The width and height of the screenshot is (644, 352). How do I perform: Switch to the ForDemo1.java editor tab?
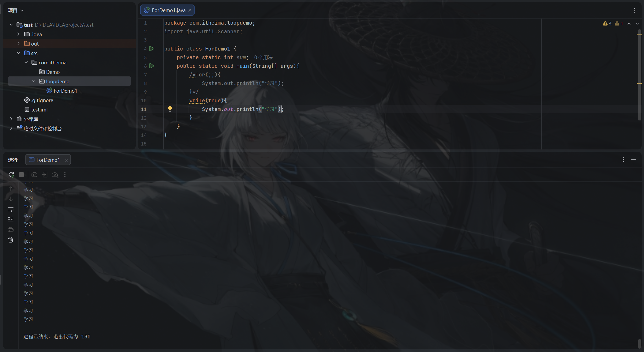[168, 10]
